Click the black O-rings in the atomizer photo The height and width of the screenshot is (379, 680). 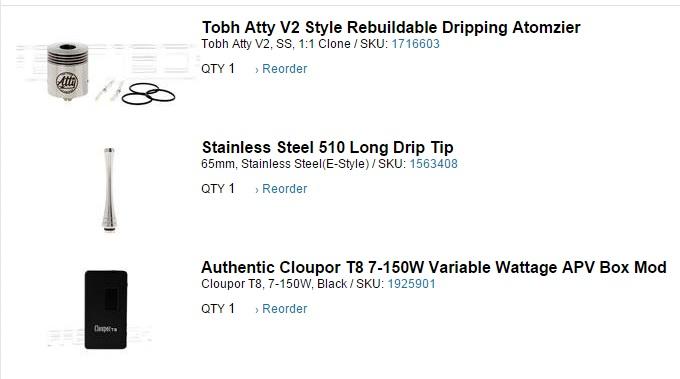[x=148, y=94]
